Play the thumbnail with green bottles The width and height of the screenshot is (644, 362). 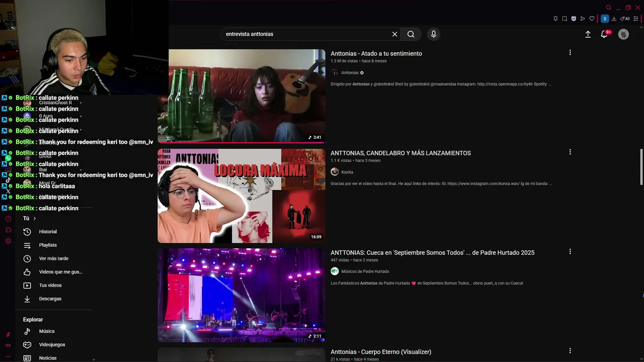click(x=242, y=96)
